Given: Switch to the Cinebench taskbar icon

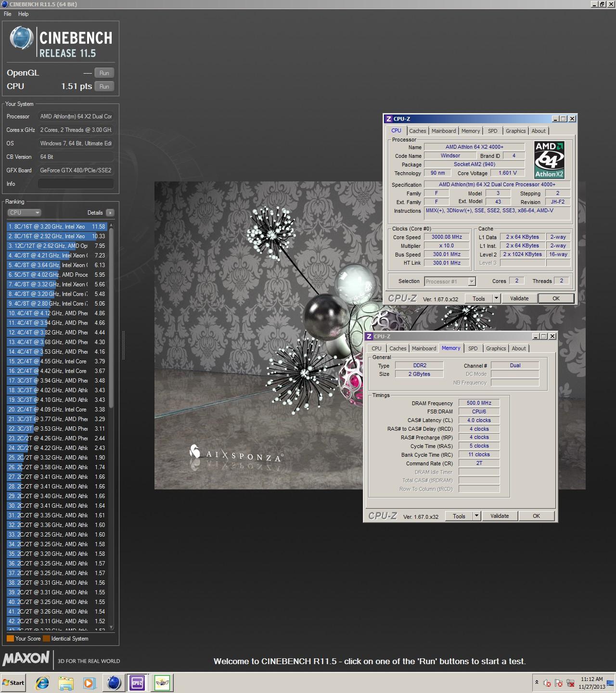Looking at the screenshot, I should [114, 682].
